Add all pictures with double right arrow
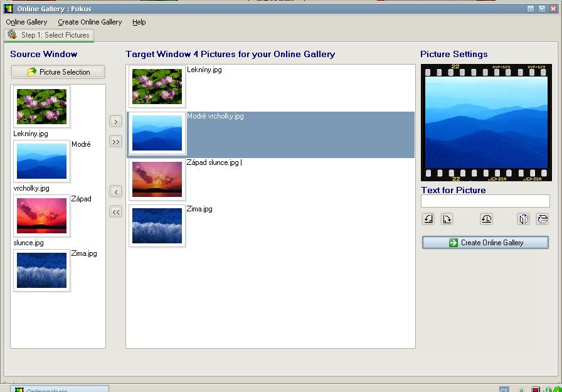The image size is (562, 392). [x=116, y=142]
